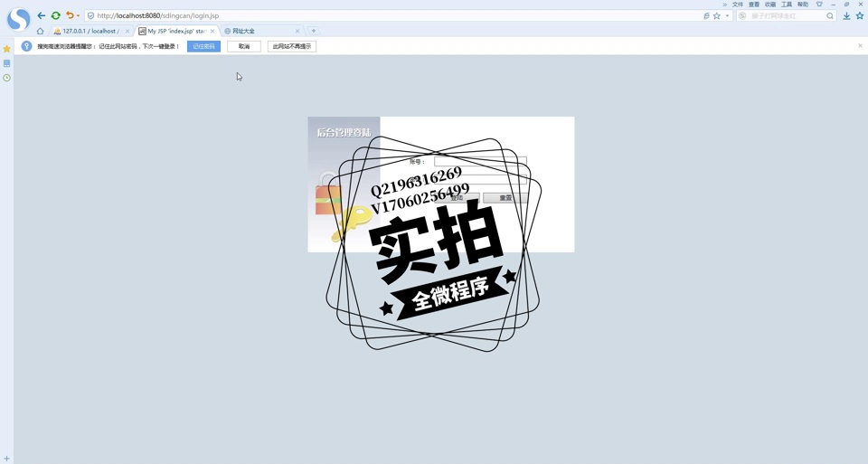Toggle compatibility mode icon in address bar
868x464 pixels.
(706, 16)
